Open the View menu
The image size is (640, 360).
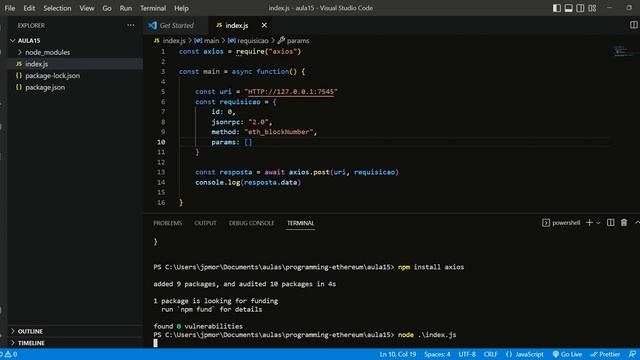pyautogui.click(x=87, y=8)
